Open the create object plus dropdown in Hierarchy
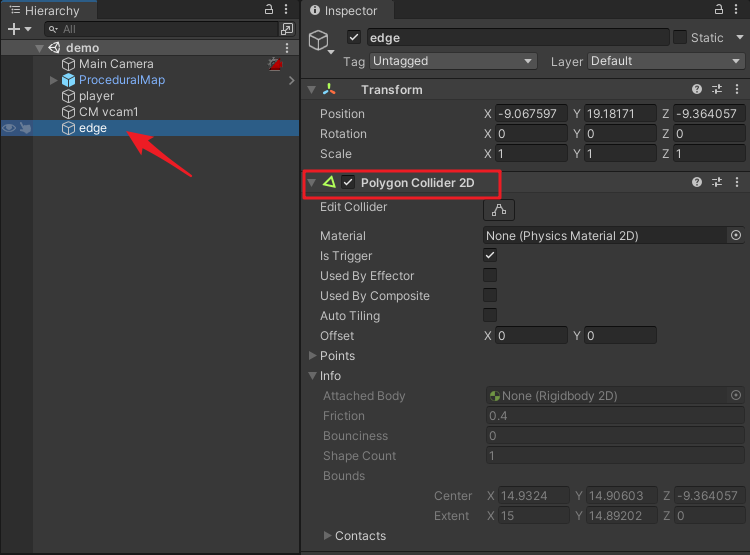Viewport: 750px width, 555px height. (19, 29)
